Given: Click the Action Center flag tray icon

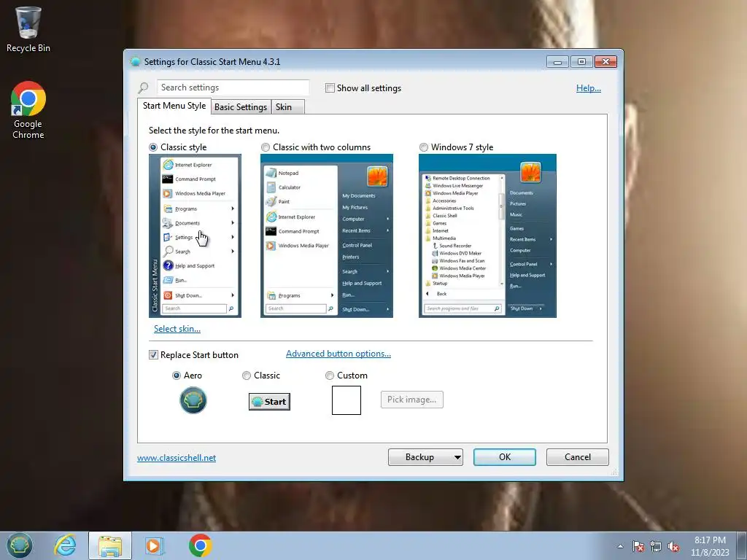Looking at the screenshot, I should 638,546.
